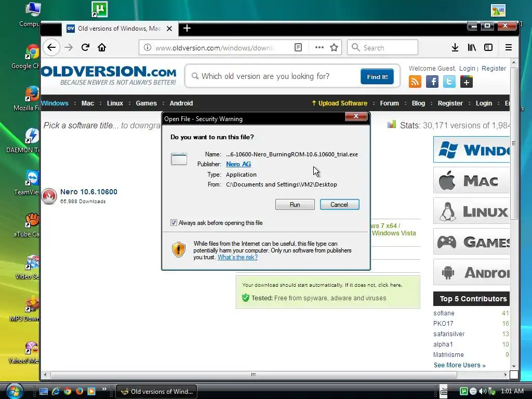The height and width of the screenshot is (399, 532).
Task: Click the Nero 10.6.10600 title link
Action: tap(89, 192)
